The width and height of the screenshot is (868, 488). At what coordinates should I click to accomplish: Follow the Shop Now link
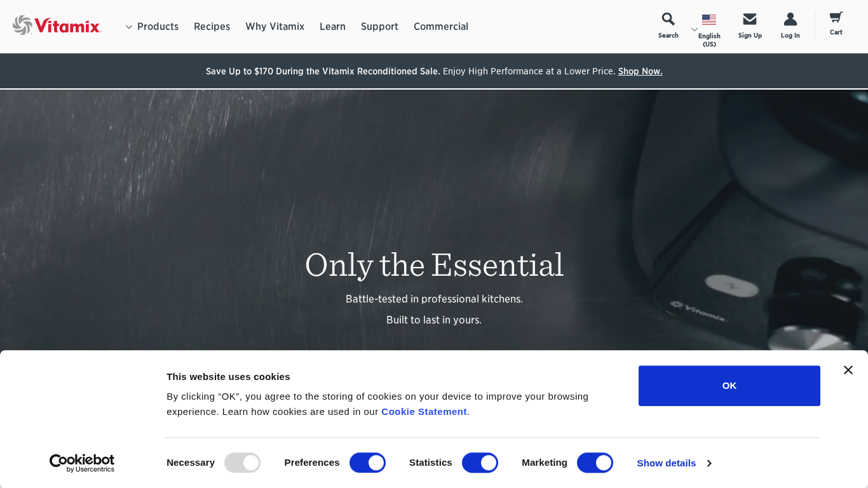(640, 71)
